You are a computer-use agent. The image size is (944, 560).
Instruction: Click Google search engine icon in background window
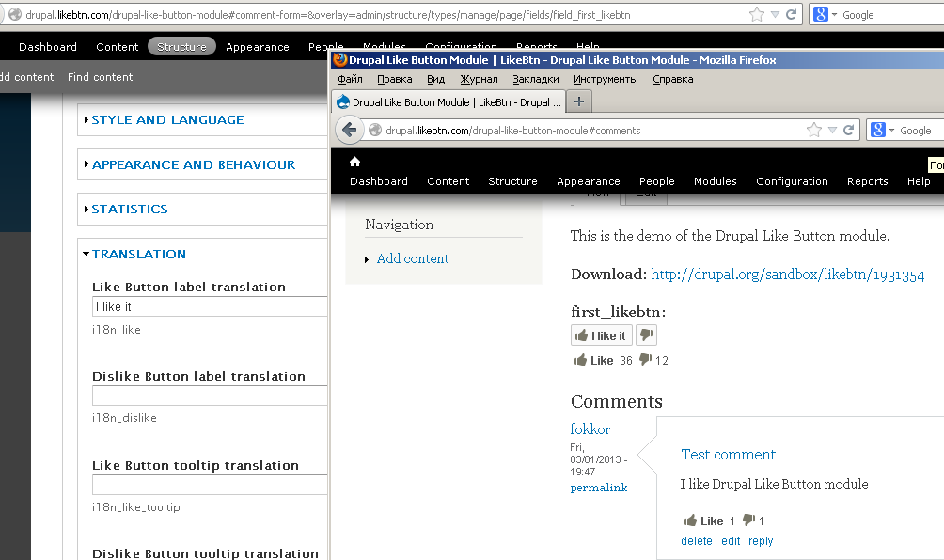point(821,14)
